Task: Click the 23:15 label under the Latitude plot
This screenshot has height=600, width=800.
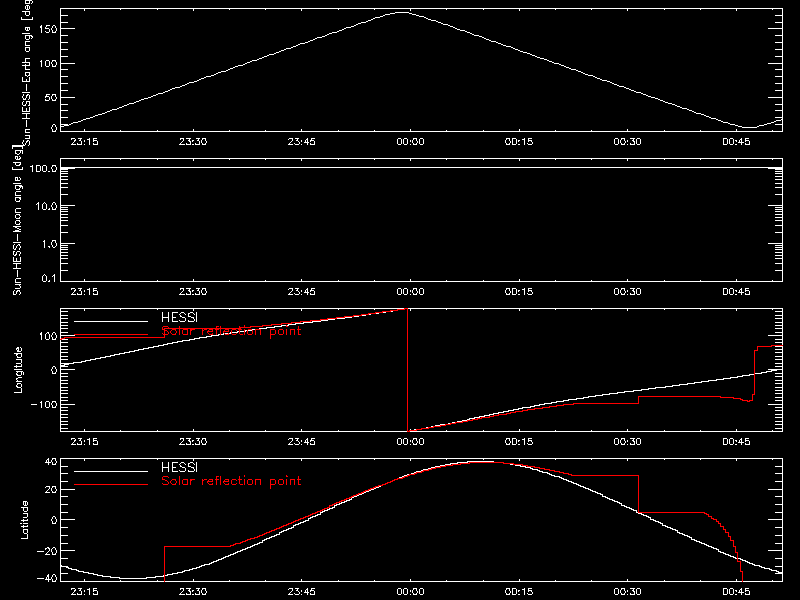Action: point(84,592)
